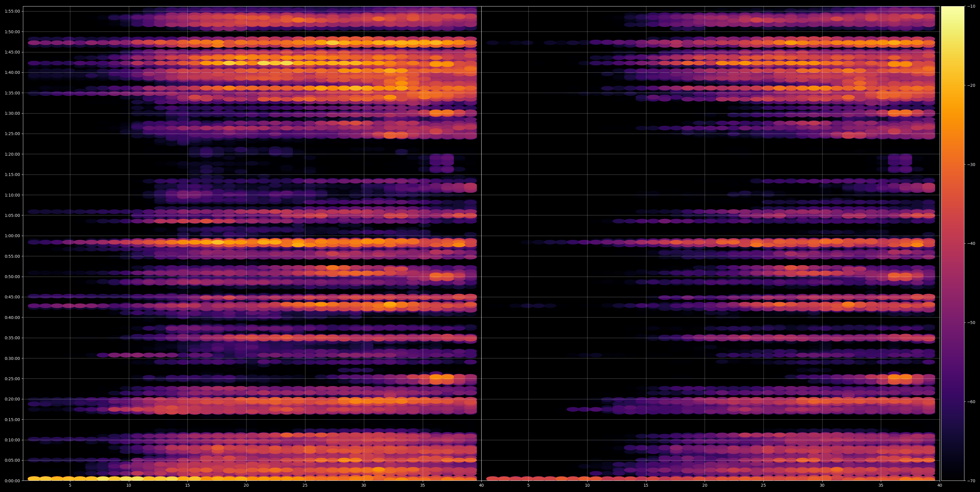This screenshot has height=492, width=980.
Task: Click the 0:20:00 time label
Action: click(x=12, y=399)
